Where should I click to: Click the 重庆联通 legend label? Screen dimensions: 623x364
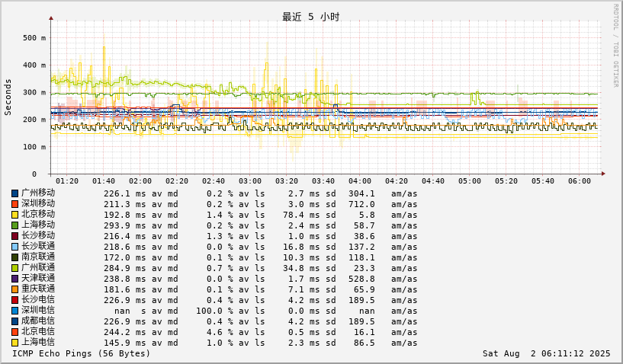click(x=38, y=289)
